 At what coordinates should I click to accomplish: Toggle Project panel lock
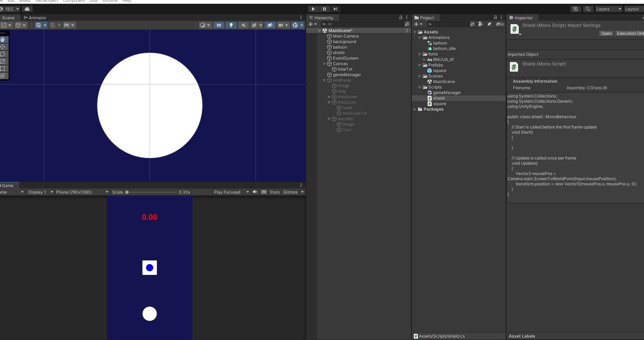click(495, 17)
